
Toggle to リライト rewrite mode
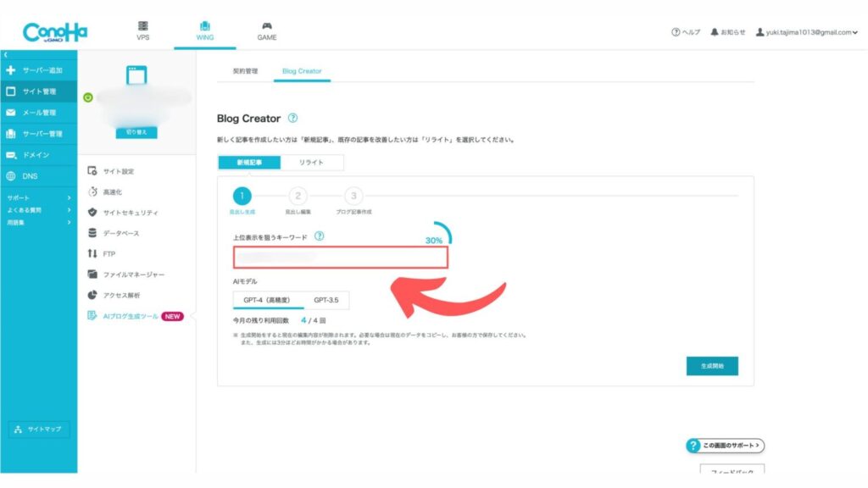click(x=311, y=162)
